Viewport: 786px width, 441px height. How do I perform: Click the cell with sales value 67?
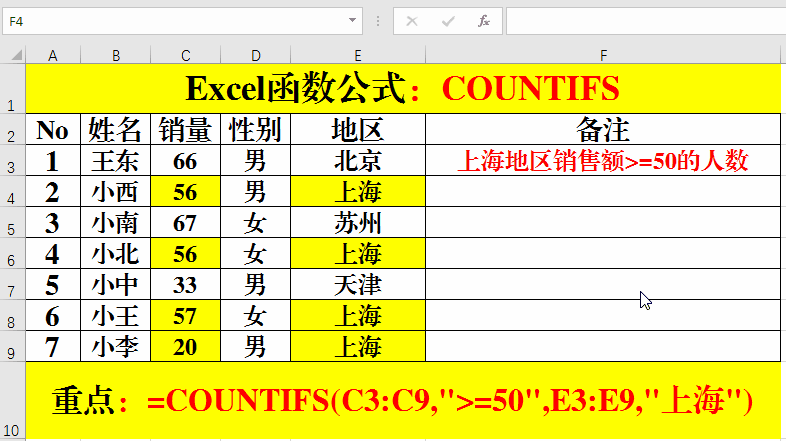[185, 223]
